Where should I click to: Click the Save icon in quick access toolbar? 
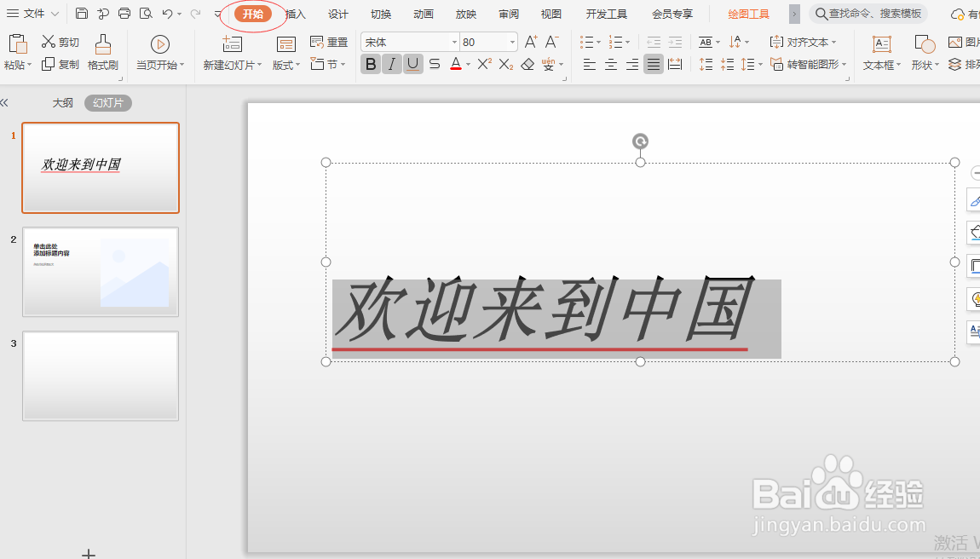coord(82,13)
